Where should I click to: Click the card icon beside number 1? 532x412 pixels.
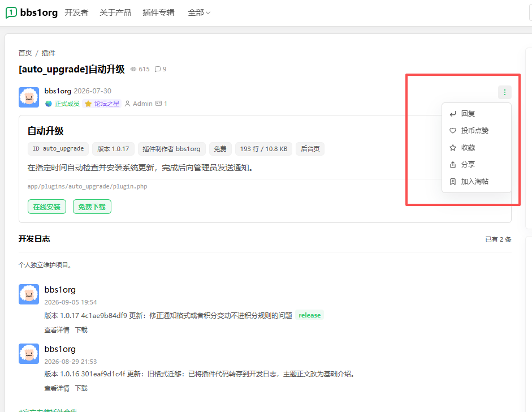(158, 103)
